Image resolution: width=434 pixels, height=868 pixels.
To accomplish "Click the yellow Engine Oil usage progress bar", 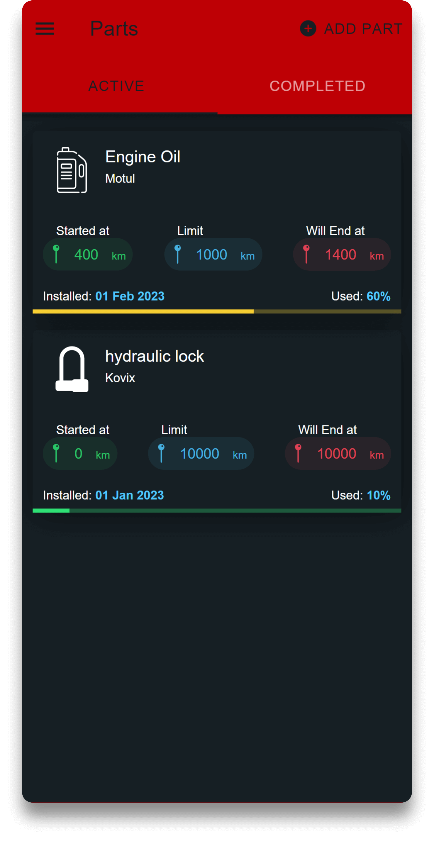I will click(217, 311).
